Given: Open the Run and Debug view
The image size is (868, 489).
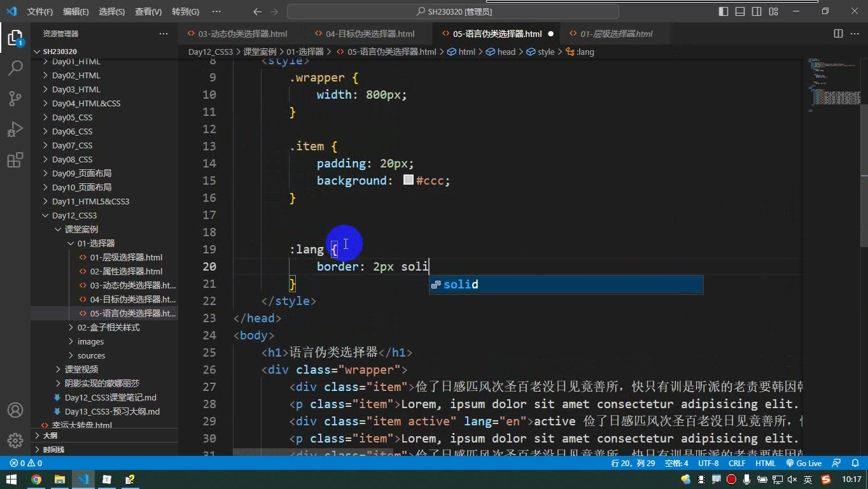Looking at the screenshot, I should 15,129.
